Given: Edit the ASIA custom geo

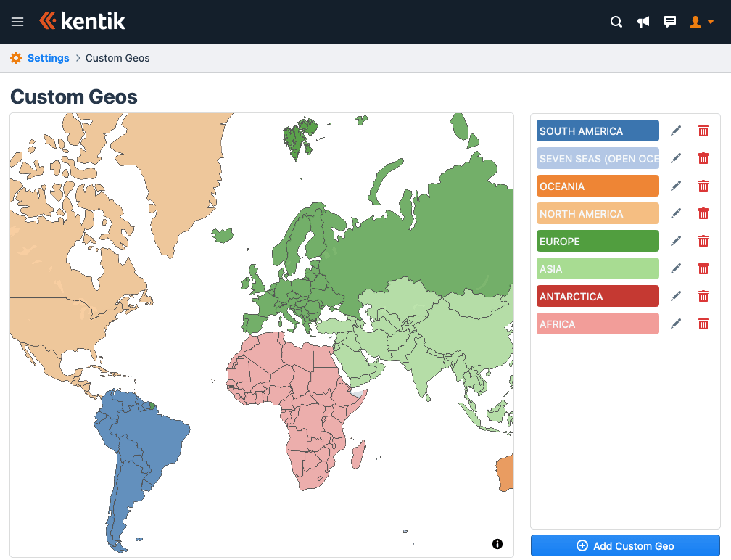Looking at the screenshot, I should click(676, 268).
